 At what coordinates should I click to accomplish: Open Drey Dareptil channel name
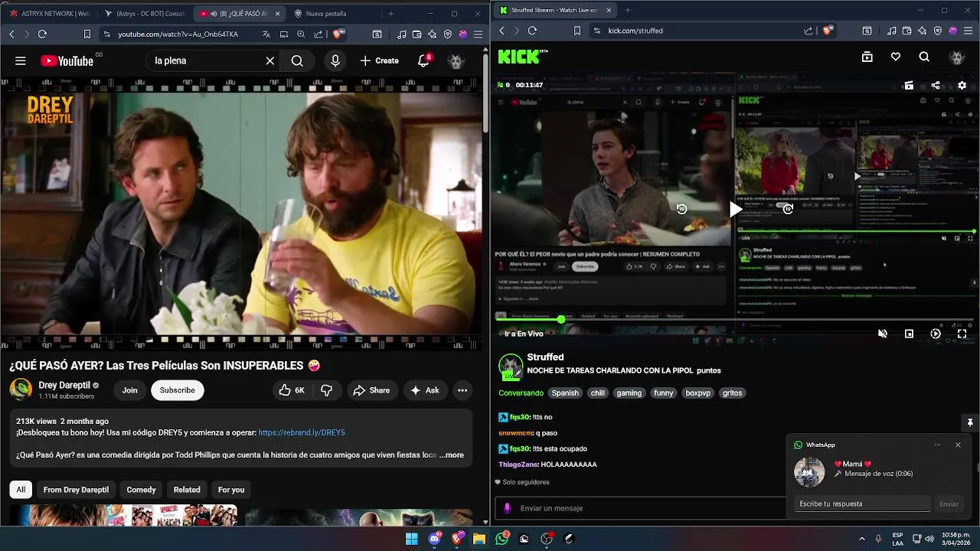[64, 385]
